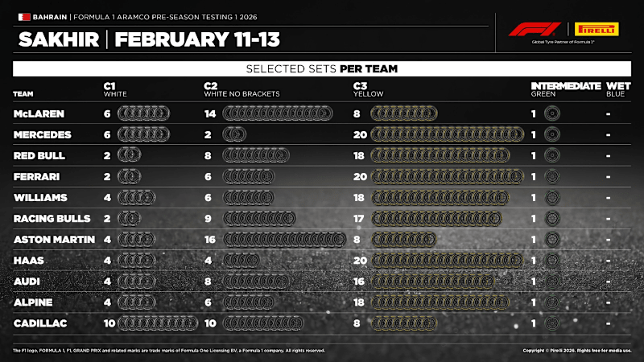Select the Intermediate Green column header
Viewport: 644px width, 362px height.
[565, 89]
